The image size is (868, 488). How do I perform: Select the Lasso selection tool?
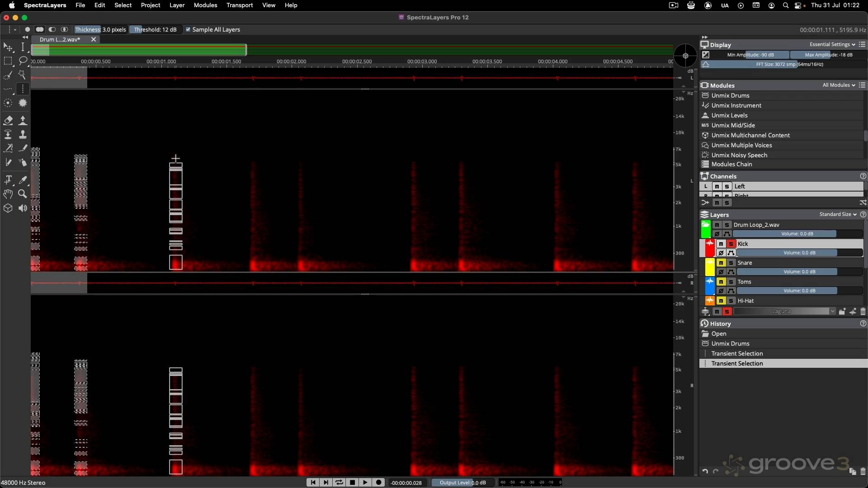(23, 61)
